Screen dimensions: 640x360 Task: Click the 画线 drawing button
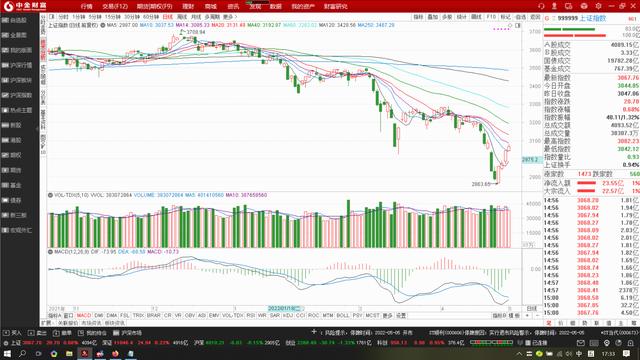coord(476,17)
